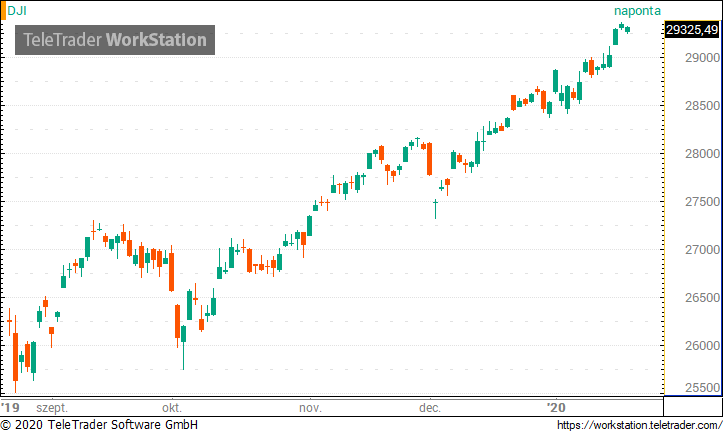Click the 25500 price axis label
Image resolution: width=723 pixels, height=434 pixels.
tap(702, 388)
